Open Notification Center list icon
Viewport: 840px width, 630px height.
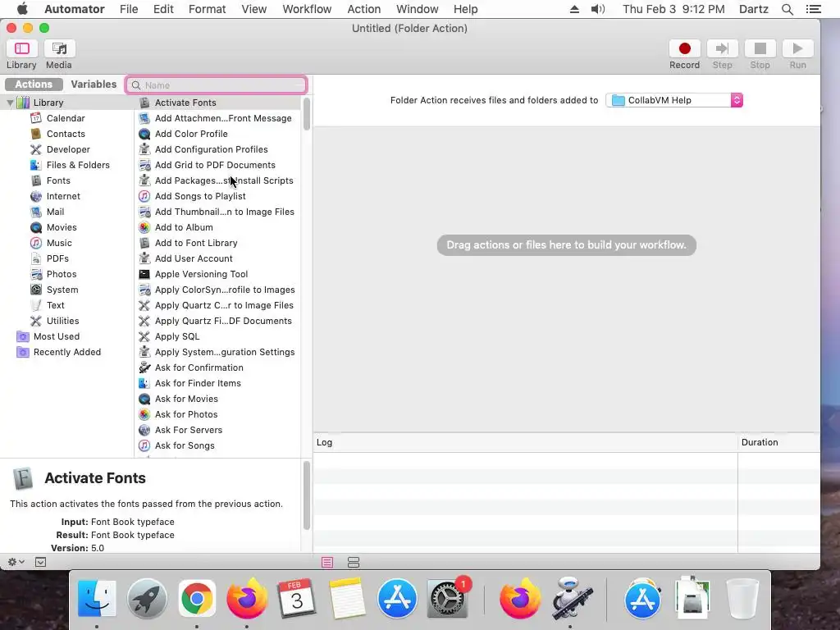[813, 9]
